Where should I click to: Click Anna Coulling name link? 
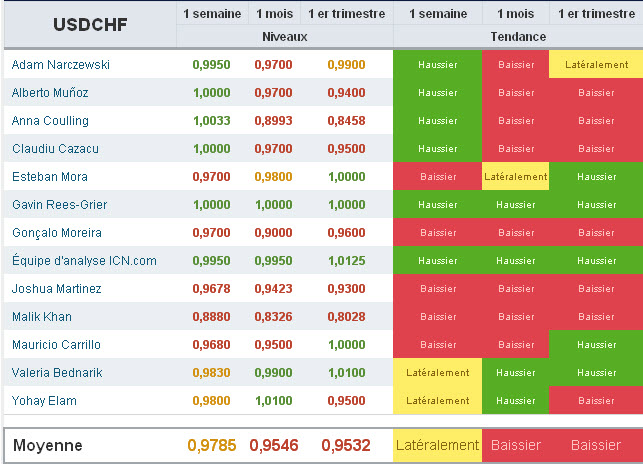50,121
